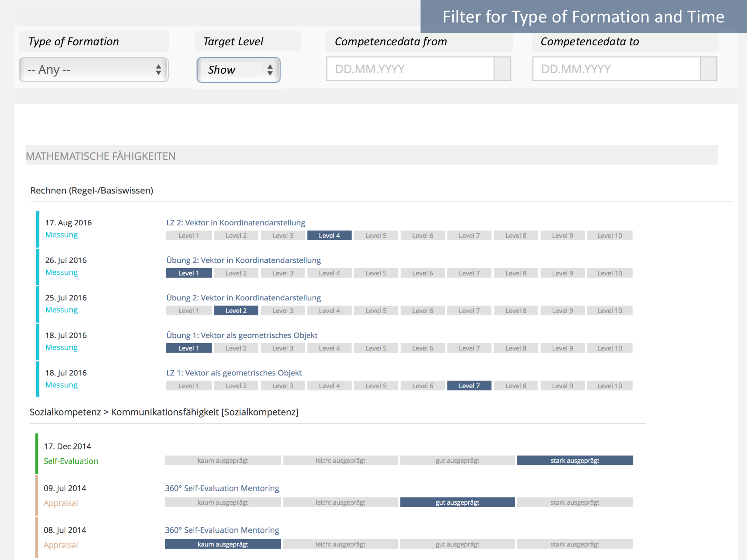Open Übung 1: Vektor als geometrisches Objekt

coord(242,335)
